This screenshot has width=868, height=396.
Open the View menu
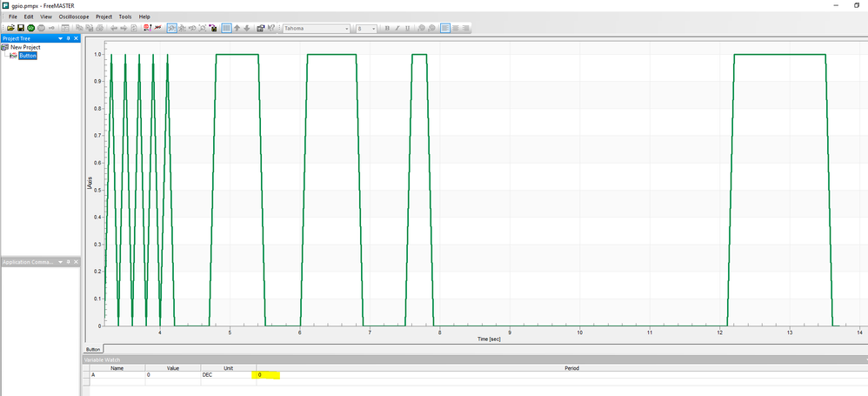click(x=46, y=17)
